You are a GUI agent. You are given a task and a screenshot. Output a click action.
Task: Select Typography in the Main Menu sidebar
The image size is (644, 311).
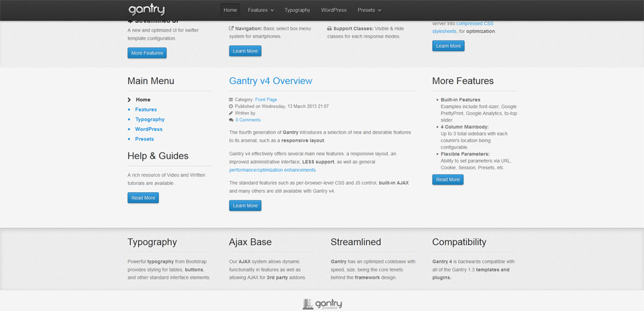tap(150, 120)
